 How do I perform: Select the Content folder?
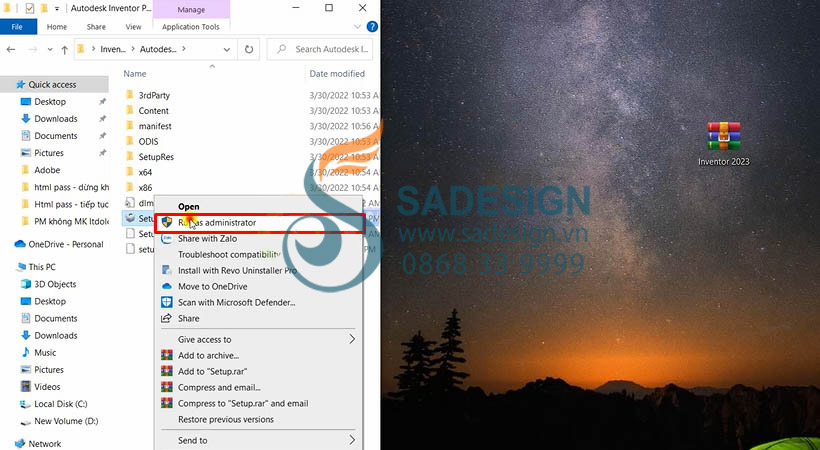153,111
